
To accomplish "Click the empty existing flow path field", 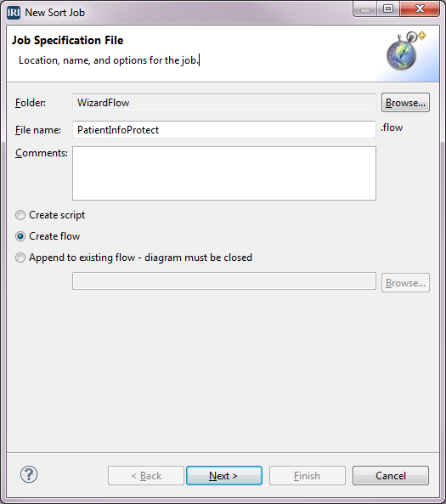I will (x=224, y=281).
